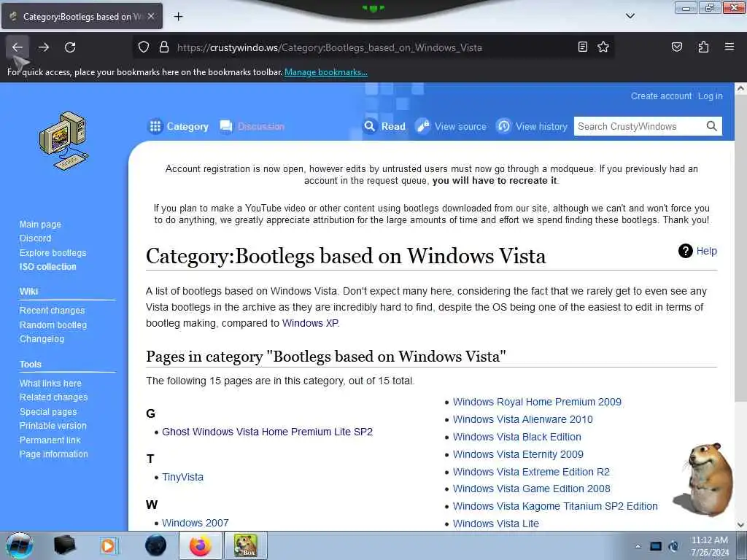Screen dimensions: 747x560
Task: Open the Extensions puzzle icon
Action: (703, 47)
